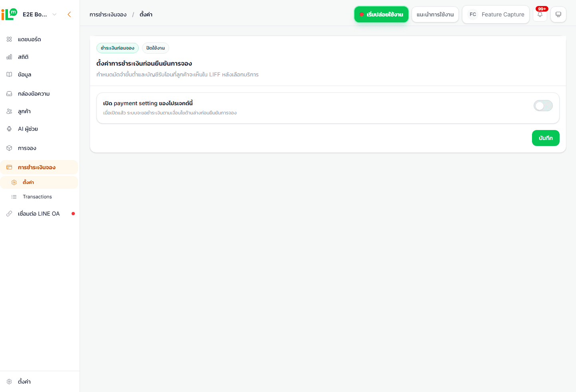Open สถิติ menu item
Screen dimensions: 576x392
(39, 57)
